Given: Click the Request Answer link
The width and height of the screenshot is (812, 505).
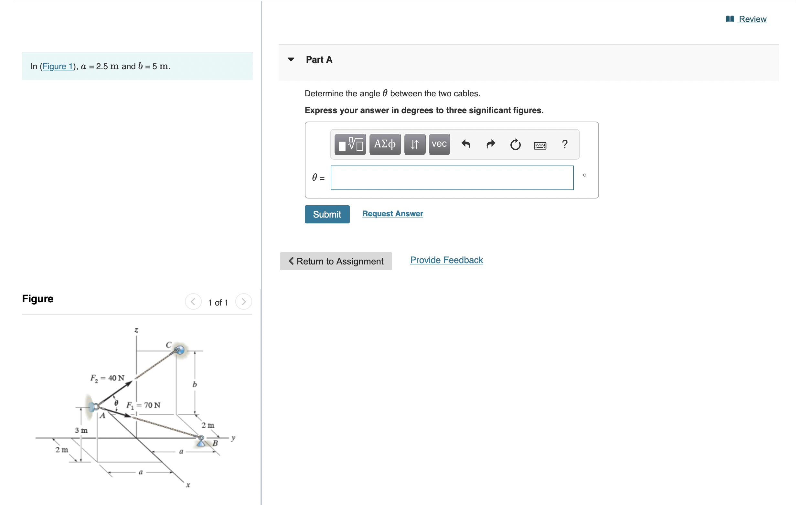Looking at the screenshot, I should click(x=393, y=213).
